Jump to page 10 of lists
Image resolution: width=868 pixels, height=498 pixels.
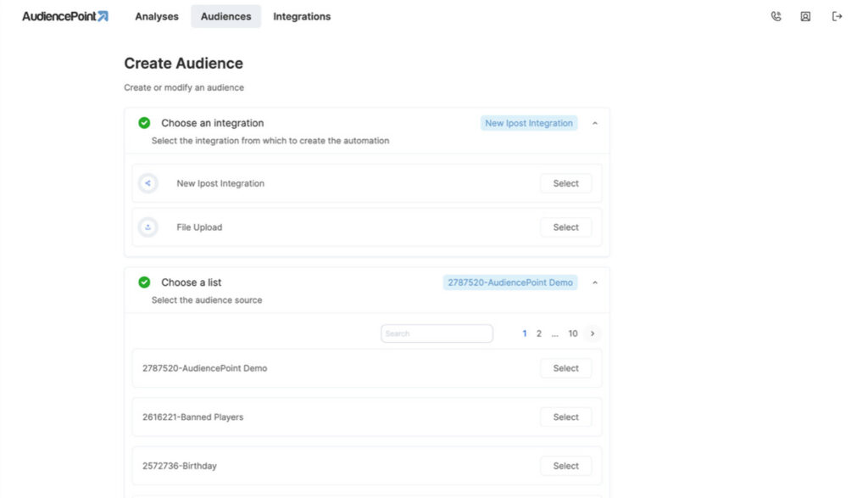[x=573, y=333]
